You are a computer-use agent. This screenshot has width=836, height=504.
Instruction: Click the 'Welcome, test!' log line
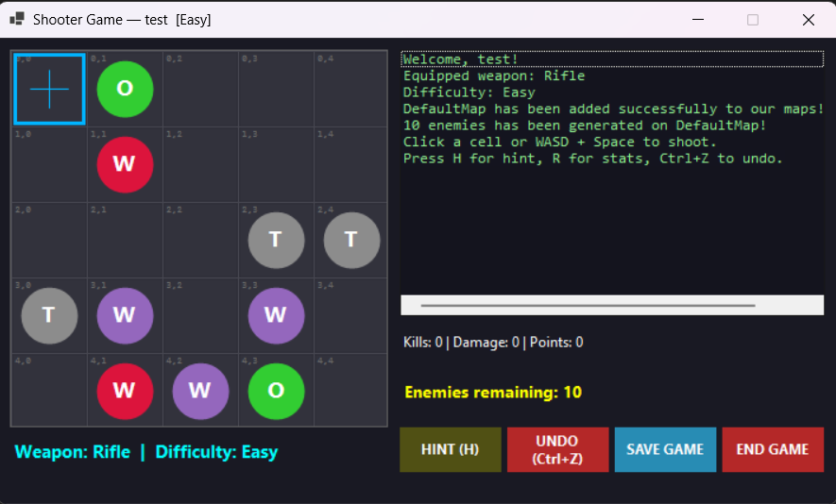(x=461, y=59)
